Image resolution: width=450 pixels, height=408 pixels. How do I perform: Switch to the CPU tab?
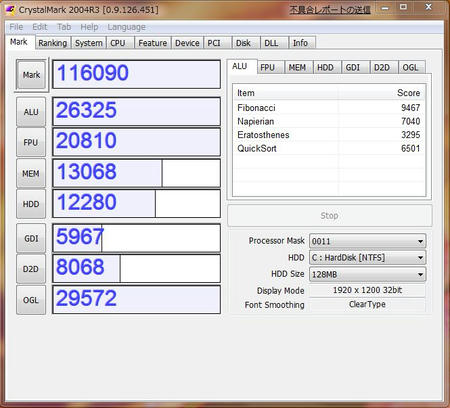click(118, 43)
